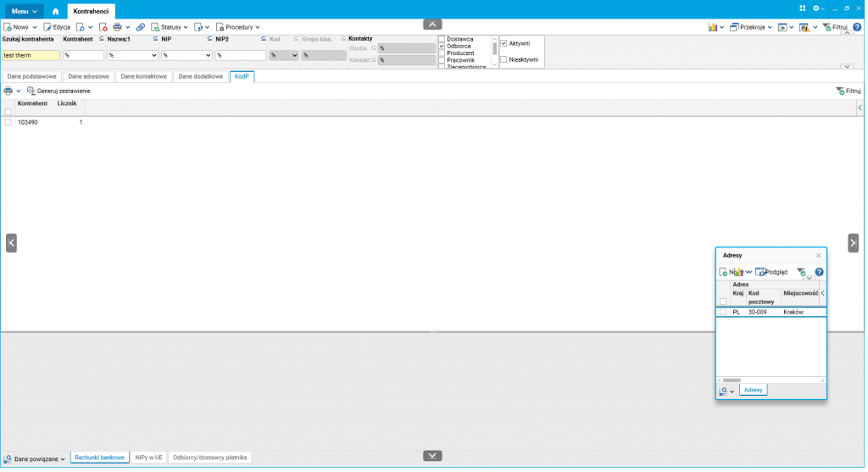Expand the Dane powiązane dropdown
The width and height of the screenshot is (868, 472).
(63, 459)
